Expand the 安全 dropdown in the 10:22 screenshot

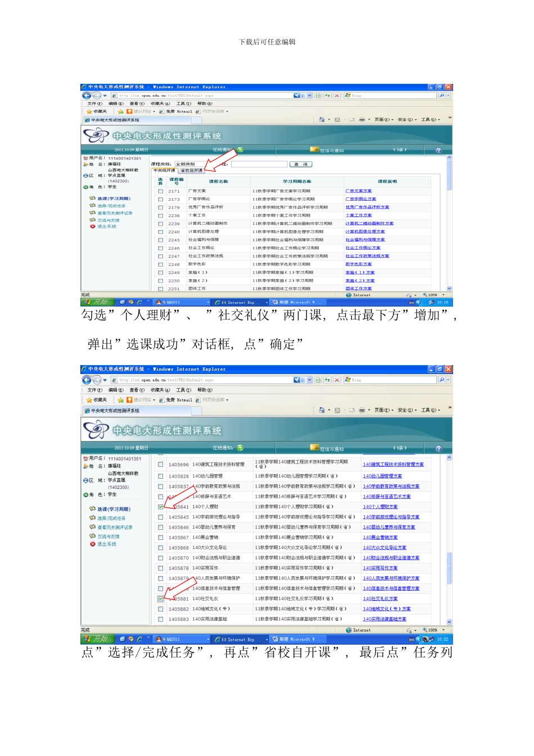[x=407, y=410]
